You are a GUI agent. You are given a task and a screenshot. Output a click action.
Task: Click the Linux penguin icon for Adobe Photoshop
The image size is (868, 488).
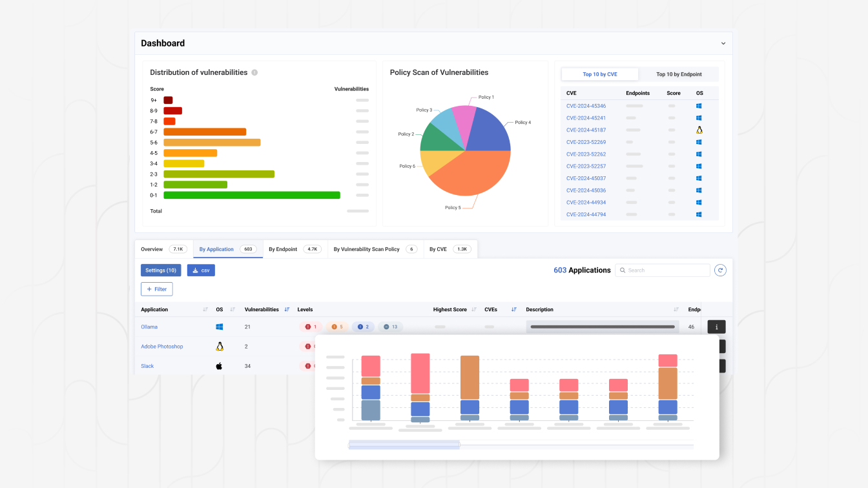coord(220,347)
